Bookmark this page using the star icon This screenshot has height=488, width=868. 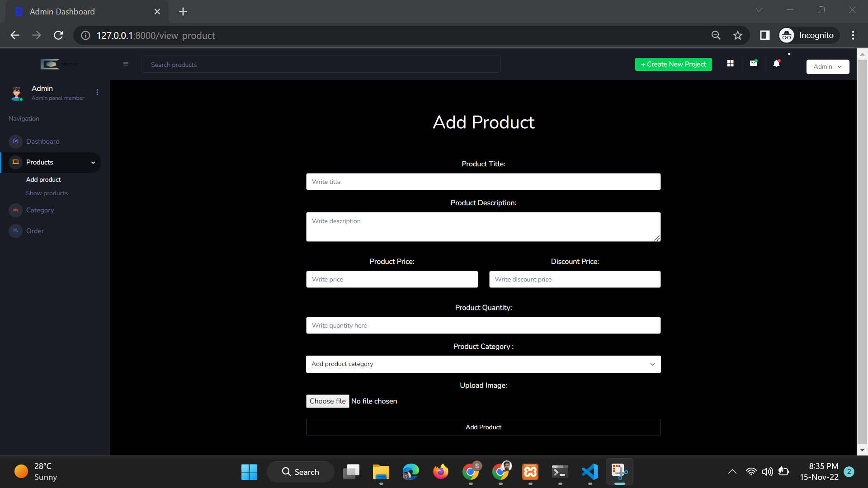738,35
